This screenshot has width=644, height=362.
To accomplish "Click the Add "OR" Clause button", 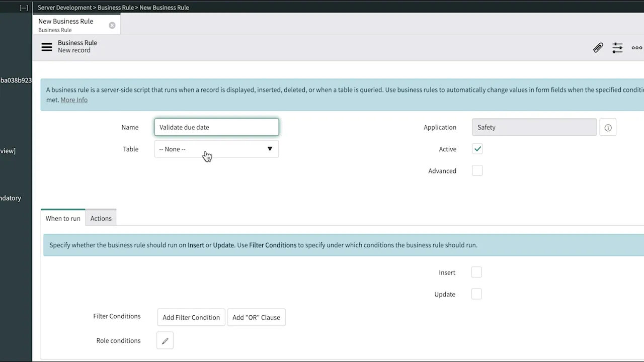I will pyautogui.click(x=256, y=317).
